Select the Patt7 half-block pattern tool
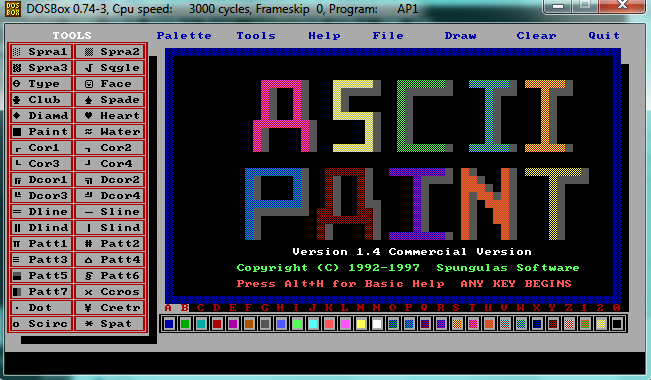This screenshot has width=651, height=380. click(x=41, y=292)
